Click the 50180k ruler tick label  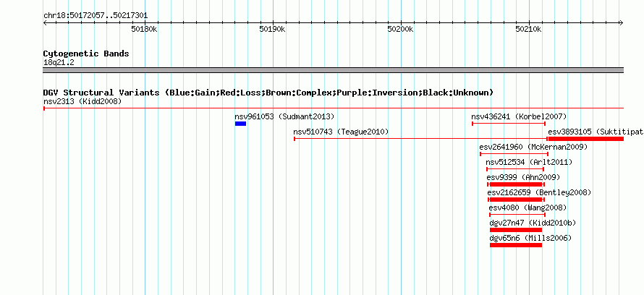pyautogui.click(x=144, y=30)
